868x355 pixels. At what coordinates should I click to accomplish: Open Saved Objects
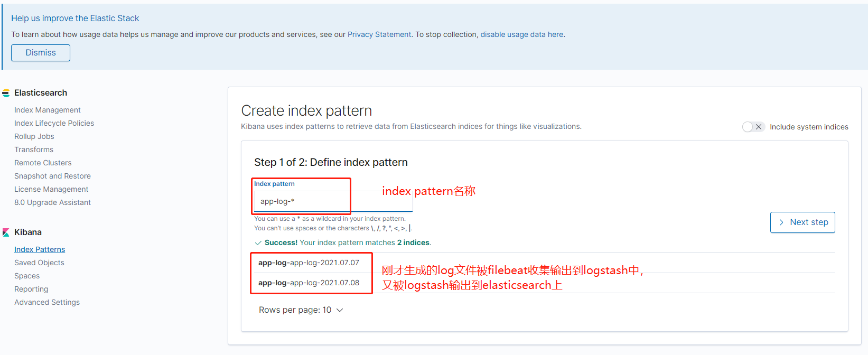coord(39,263)
